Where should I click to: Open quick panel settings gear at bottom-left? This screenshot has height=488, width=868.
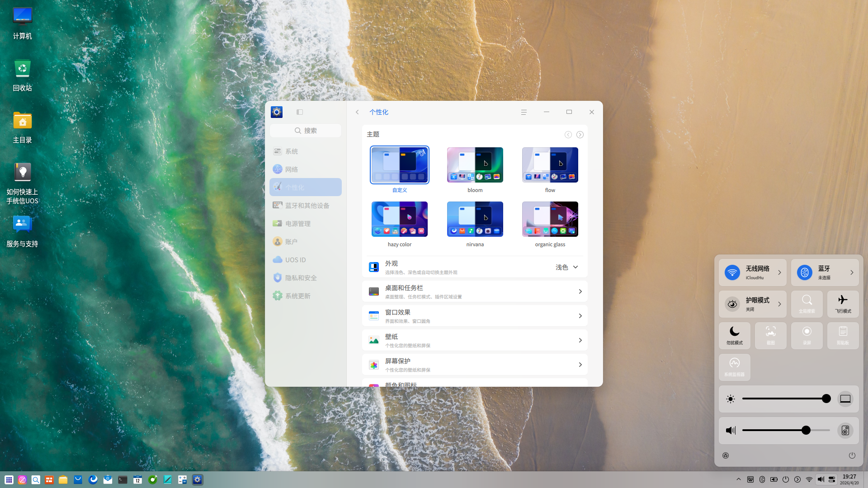[x=726, y=455]
